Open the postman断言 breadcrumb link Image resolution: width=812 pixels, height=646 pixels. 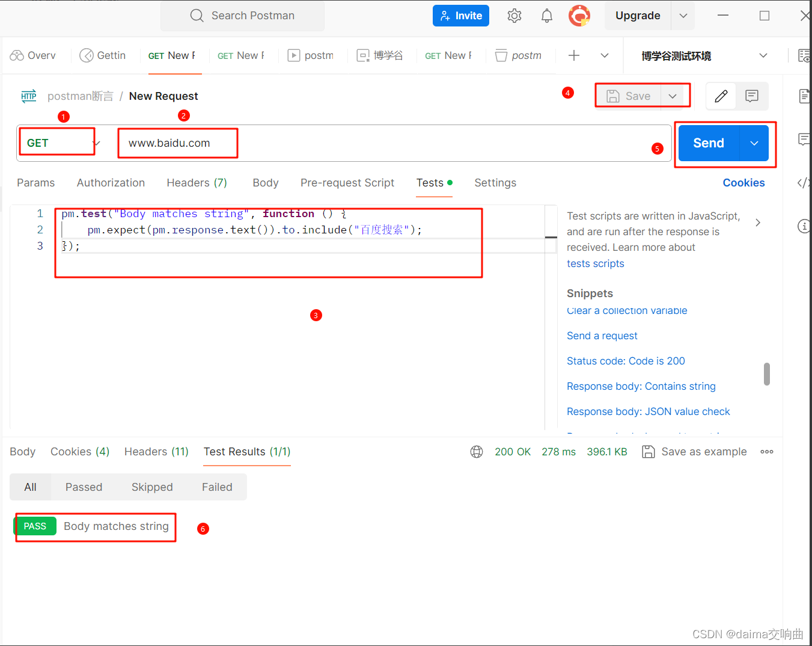pyautogui.click(x=80, y=96)
